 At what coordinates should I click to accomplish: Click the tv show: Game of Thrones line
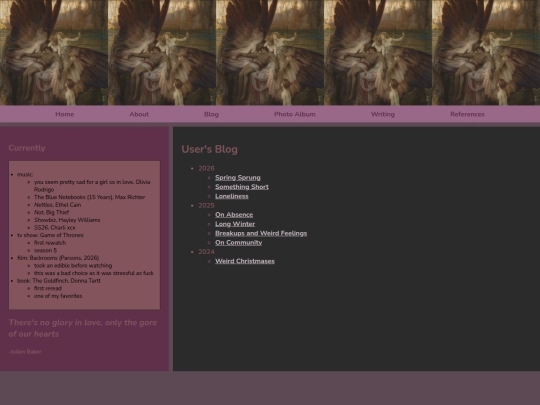50,235
